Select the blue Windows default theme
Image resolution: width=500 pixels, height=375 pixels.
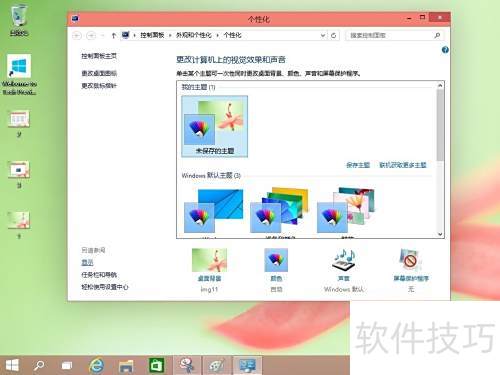click(214, 212)
